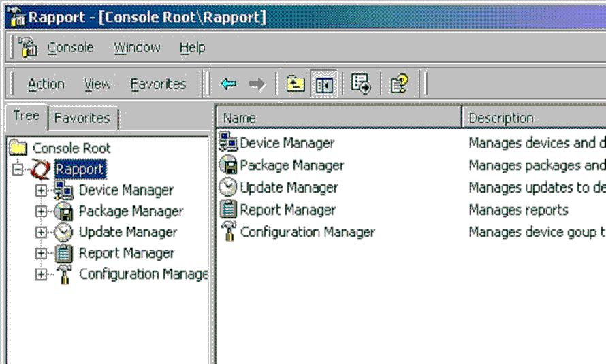The image size is (606, 364).
Task: Click the Report Manager clipboard icon in tree
Action: tap(63, 253)
